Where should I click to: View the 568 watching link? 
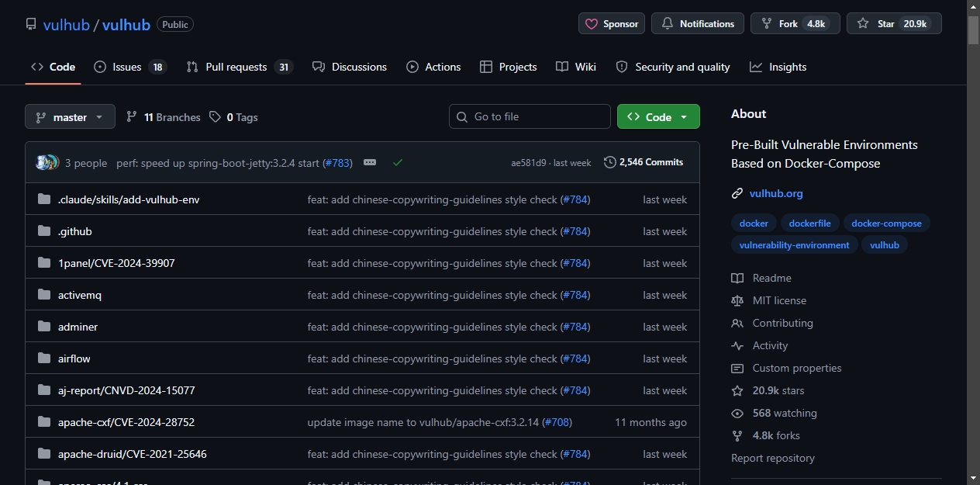pos(775,413)
